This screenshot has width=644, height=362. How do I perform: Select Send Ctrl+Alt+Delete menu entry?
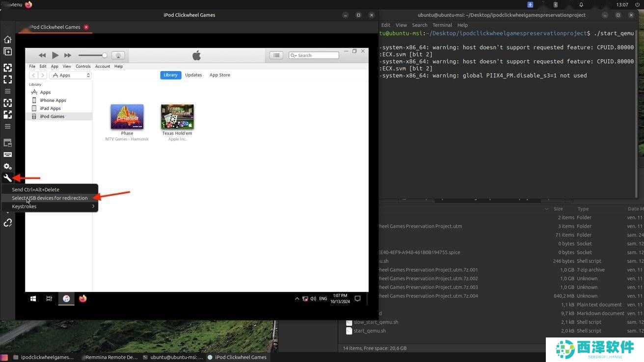click(35, 189)
